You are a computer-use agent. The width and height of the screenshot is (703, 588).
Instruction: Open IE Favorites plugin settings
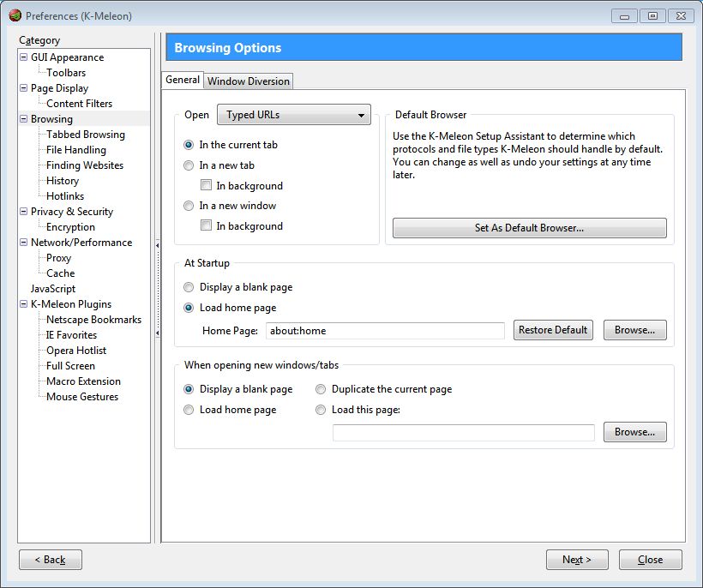(71, 335)
